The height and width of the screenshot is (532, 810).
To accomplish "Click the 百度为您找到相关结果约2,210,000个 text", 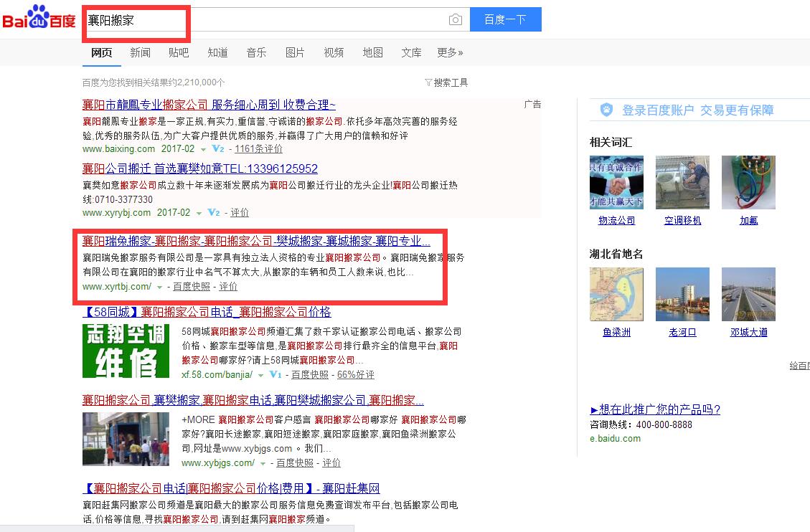I will [154, 82].
